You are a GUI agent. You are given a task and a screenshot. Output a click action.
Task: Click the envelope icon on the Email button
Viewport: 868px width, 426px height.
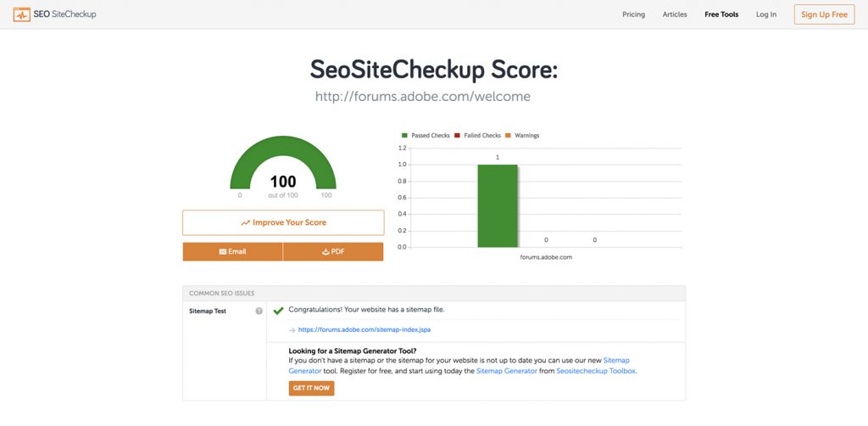point(223,252)
